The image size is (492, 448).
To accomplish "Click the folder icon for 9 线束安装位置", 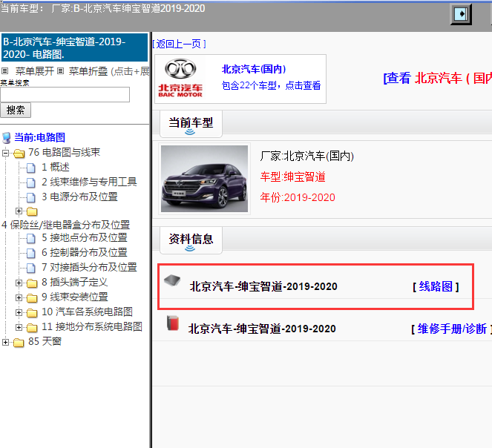I will coord(32,297).
